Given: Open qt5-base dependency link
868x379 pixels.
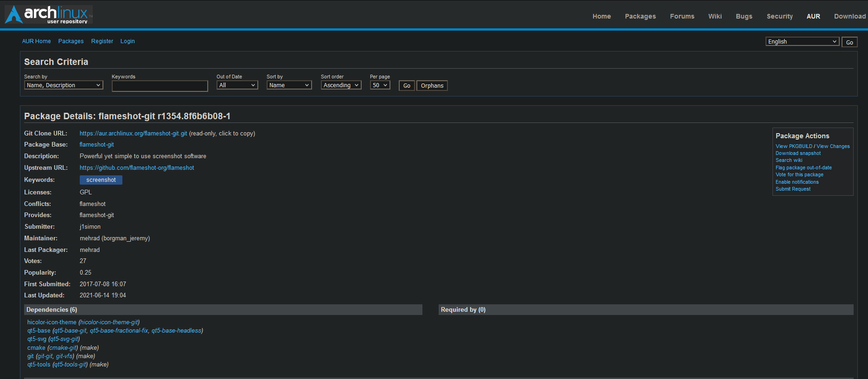Looking at the screenshot, I should (x=39, y=331).
